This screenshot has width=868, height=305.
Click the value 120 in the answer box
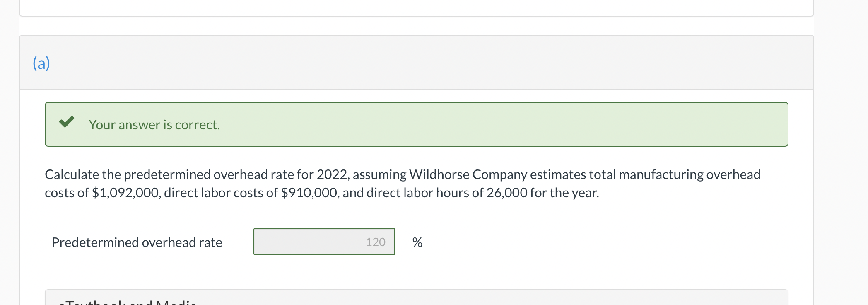(375, 242)
